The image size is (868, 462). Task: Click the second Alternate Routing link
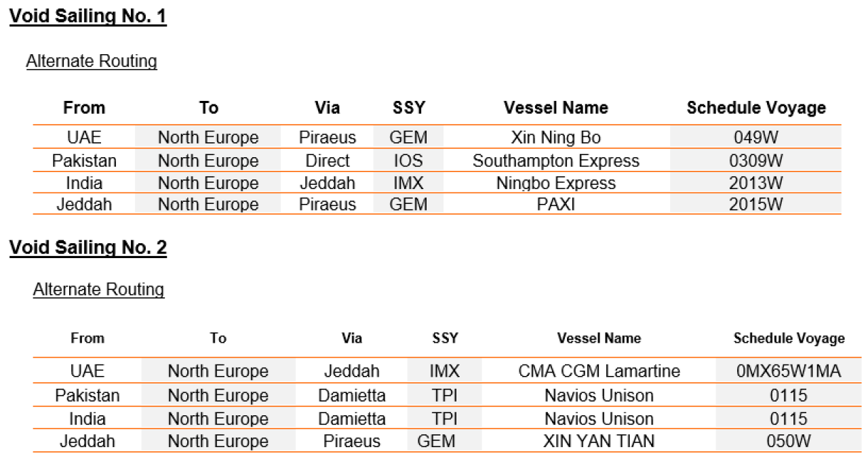click(99, 289)
